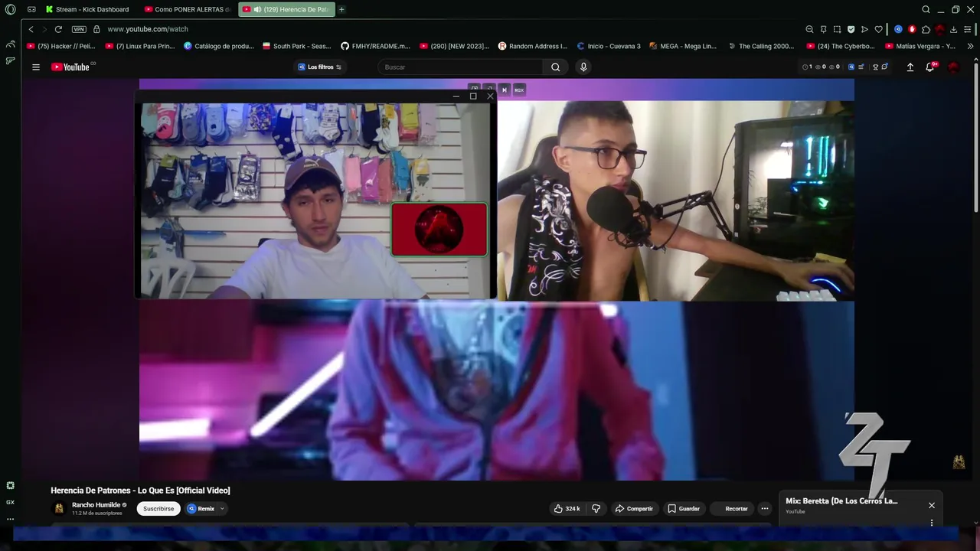Open the Matías Vergara bookmark
980x551 pixels.
(921, 46)
